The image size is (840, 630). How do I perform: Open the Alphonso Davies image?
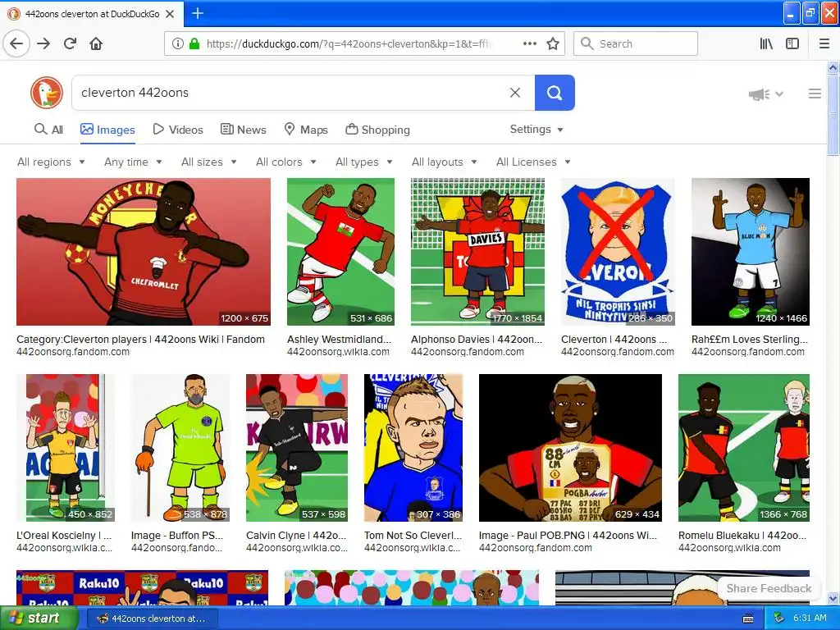477,252
